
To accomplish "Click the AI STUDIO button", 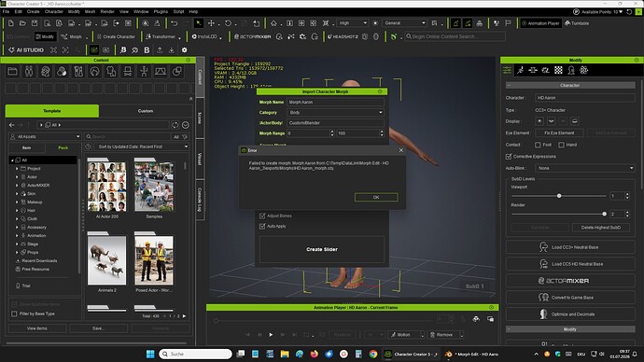I will (26, 50).
